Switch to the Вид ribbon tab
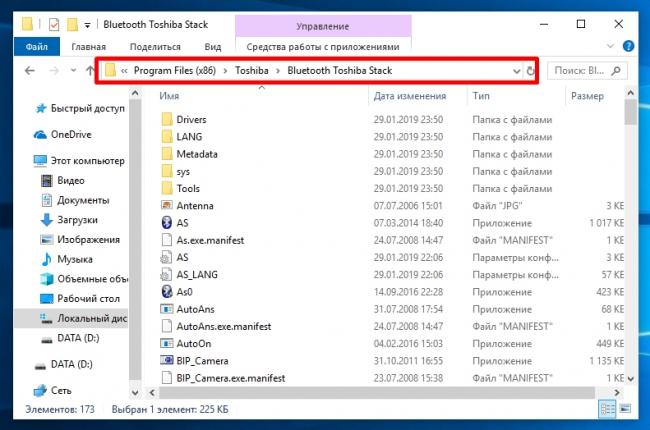Viewport: 650px width, 430px height. tap(212, 46)
